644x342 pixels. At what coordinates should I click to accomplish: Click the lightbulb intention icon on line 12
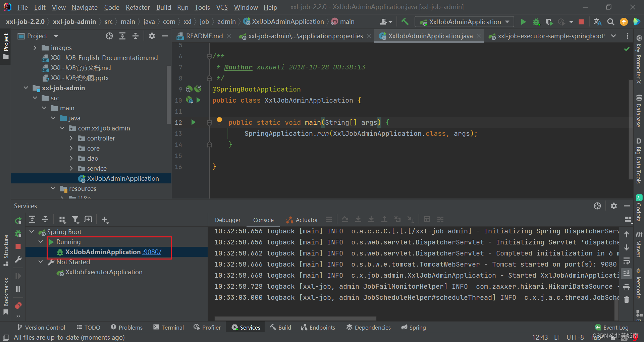(219, 121)
